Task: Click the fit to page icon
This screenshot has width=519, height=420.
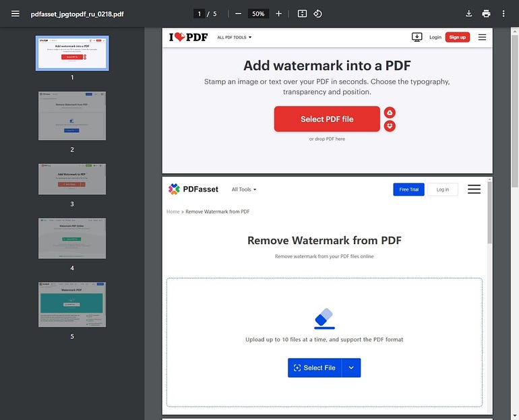Action: [302, 14]
